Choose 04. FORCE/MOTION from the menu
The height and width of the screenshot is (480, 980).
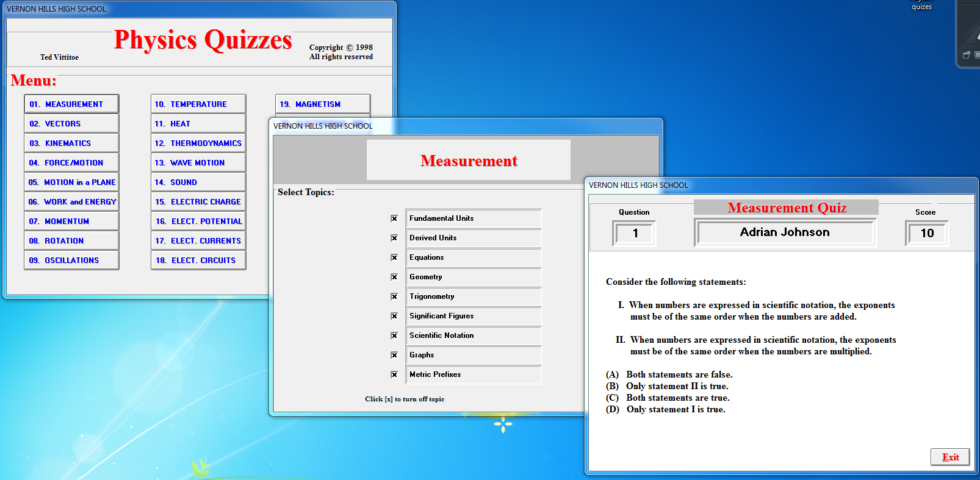(71, 163)
